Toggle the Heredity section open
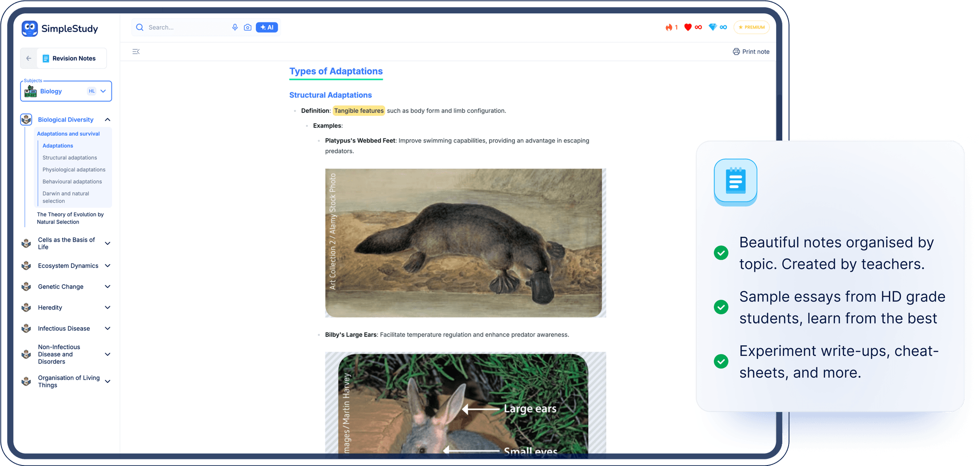980x466 pixels. (x=107, y=307)
